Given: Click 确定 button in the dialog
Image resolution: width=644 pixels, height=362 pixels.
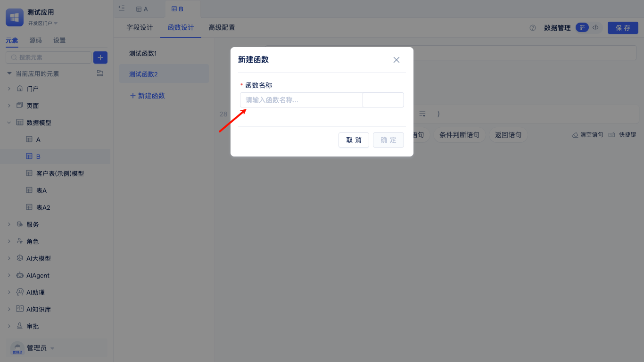Looking at the screenshot, I should coord(388,140).
